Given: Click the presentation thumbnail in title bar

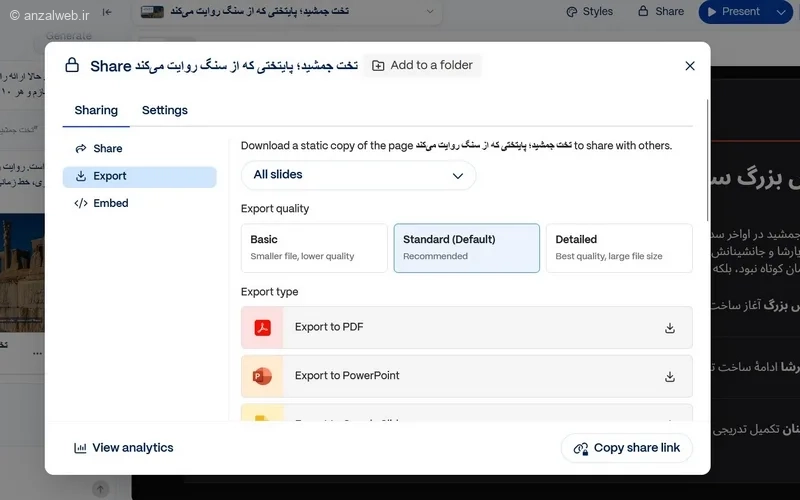Looking at the screenshot, I should [152, 11].
